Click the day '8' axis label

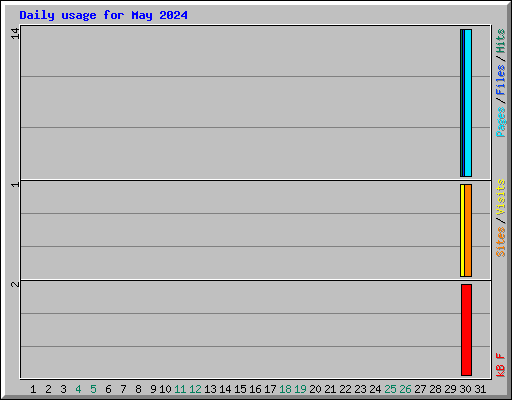(x=138, y=389)
